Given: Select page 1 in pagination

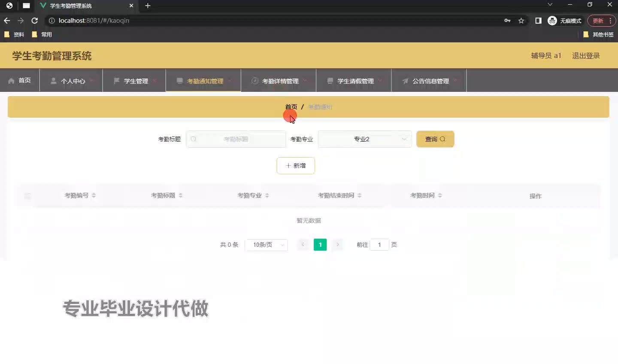Looking at the screenshot, I should [320, 245].
